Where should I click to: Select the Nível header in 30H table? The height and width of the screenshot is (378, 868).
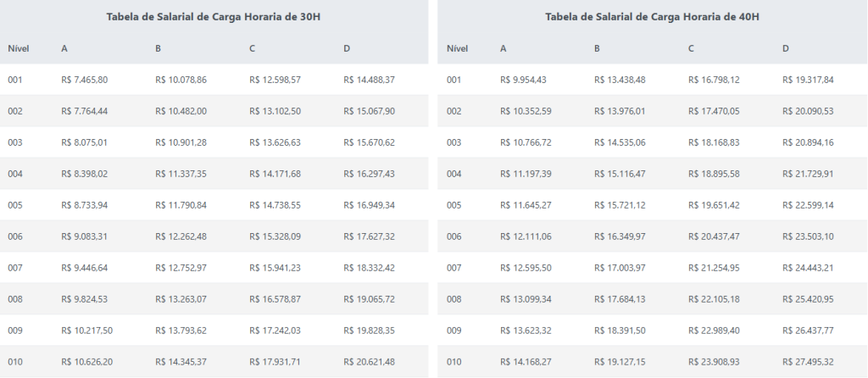tap(19, 48)
